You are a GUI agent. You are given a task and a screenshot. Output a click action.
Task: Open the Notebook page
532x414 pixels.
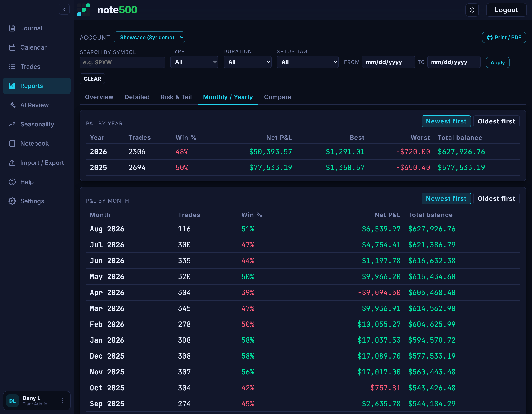[37, 144]
